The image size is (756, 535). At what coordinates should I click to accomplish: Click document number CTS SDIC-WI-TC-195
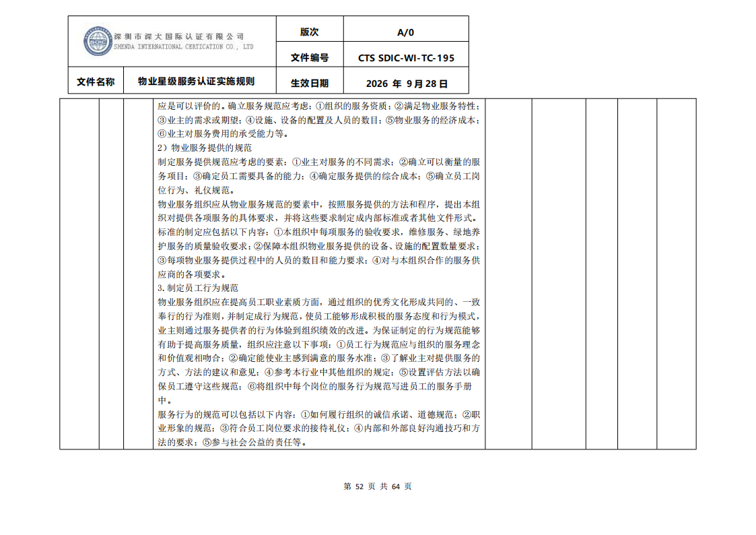point(406,58)
